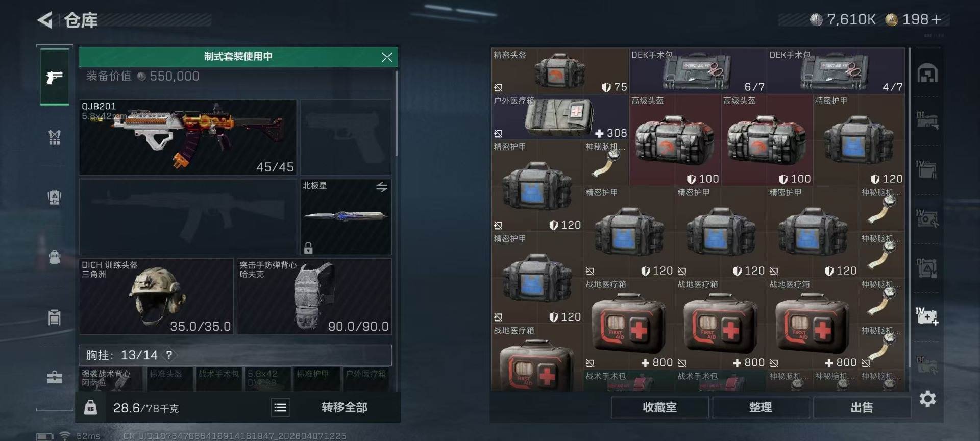The image size is (980, 441).
Task: Select the 户外医疗箱 item with 308
Action: (560, 117)
